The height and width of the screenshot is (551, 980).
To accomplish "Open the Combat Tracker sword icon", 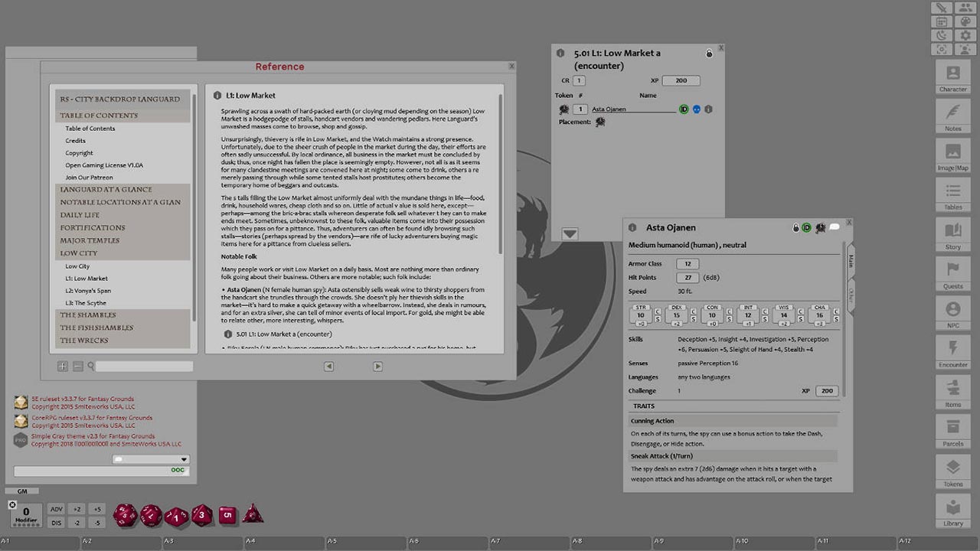I will click(x=941, y=8).
